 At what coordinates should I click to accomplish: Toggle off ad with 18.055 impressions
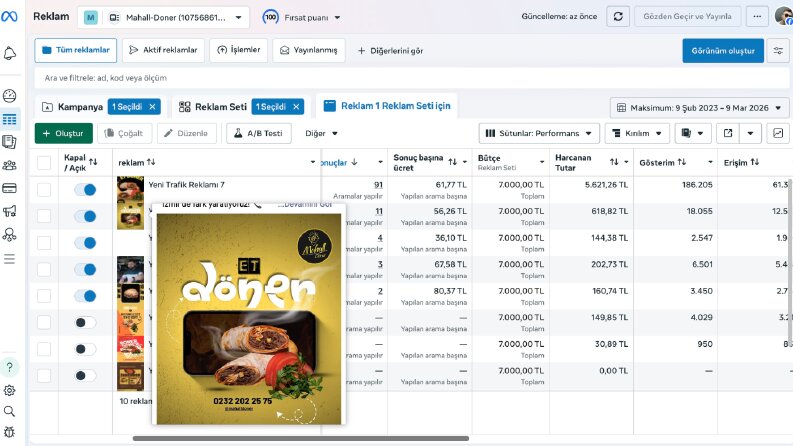[85, 216]
